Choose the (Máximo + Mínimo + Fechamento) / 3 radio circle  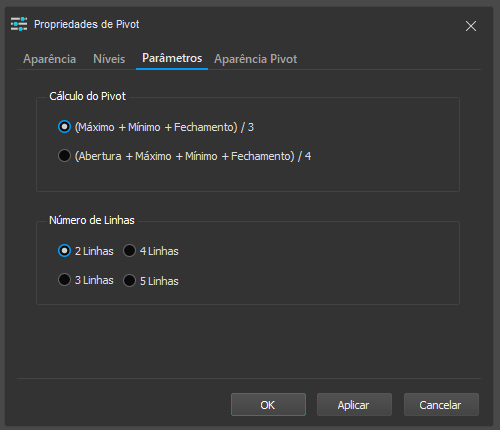coord(64,127)
